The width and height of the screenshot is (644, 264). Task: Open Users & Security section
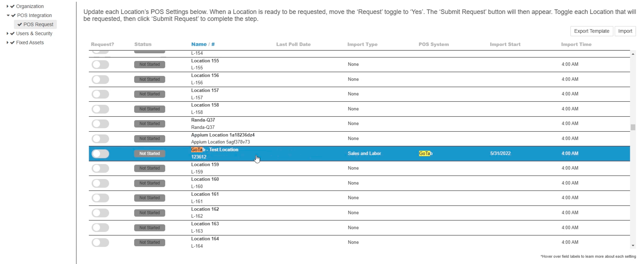click(34, 33)
